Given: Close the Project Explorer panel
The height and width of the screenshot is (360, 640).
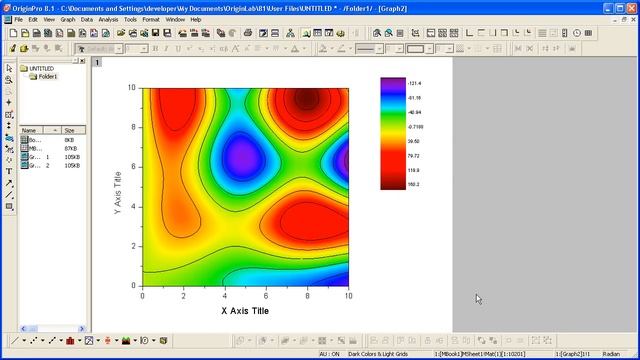Looking at the screenshot, I should click(x=82, y=61).
